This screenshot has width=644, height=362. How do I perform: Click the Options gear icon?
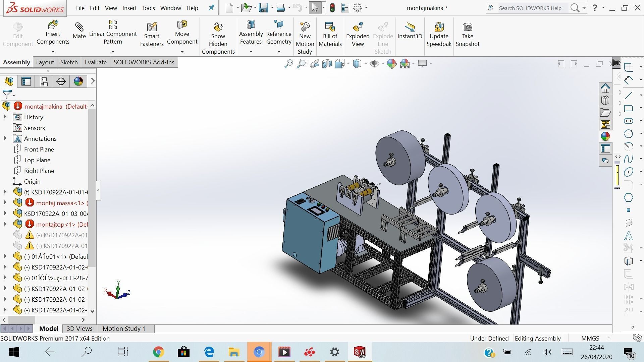358,8
